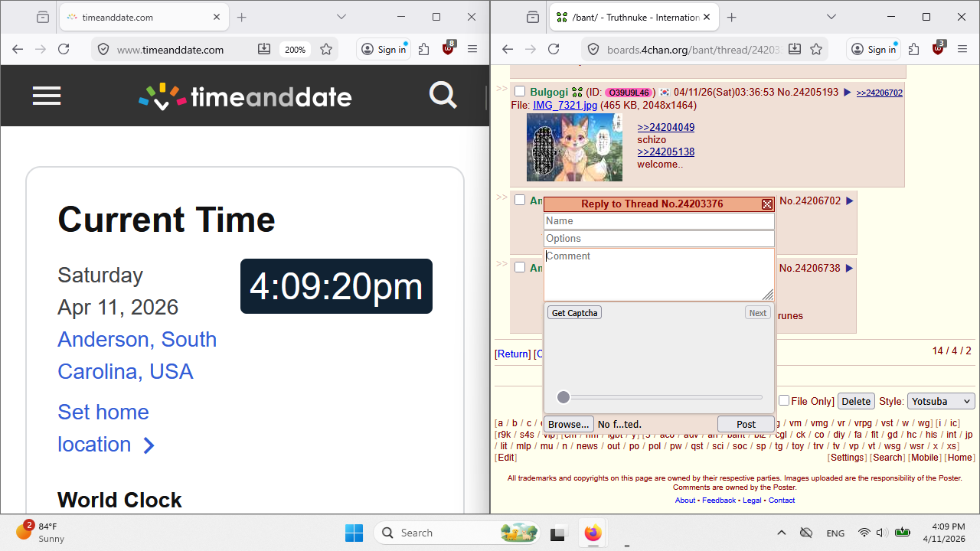Open Firefox application menu in 4chan window

point(962,49)
